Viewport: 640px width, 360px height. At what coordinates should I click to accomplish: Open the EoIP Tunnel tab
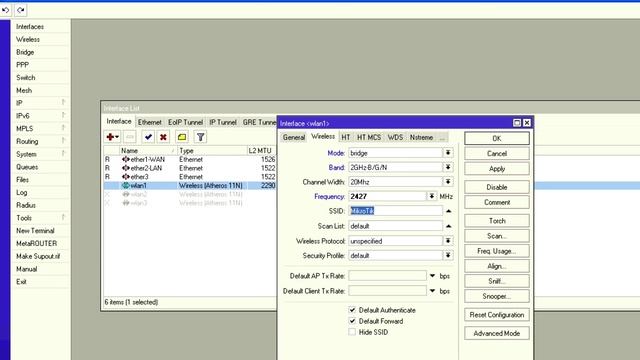[185, 122]
